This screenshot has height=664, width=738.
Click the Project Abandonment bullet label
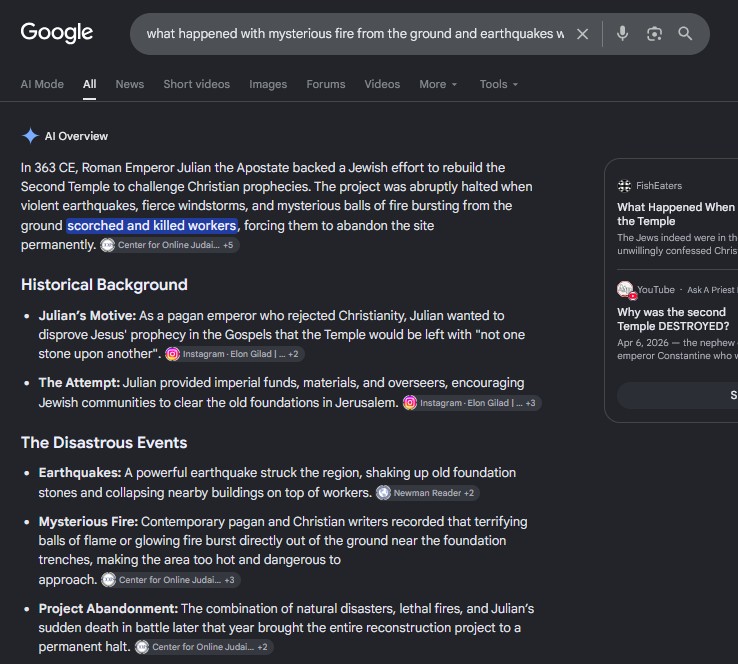point(108,609)
